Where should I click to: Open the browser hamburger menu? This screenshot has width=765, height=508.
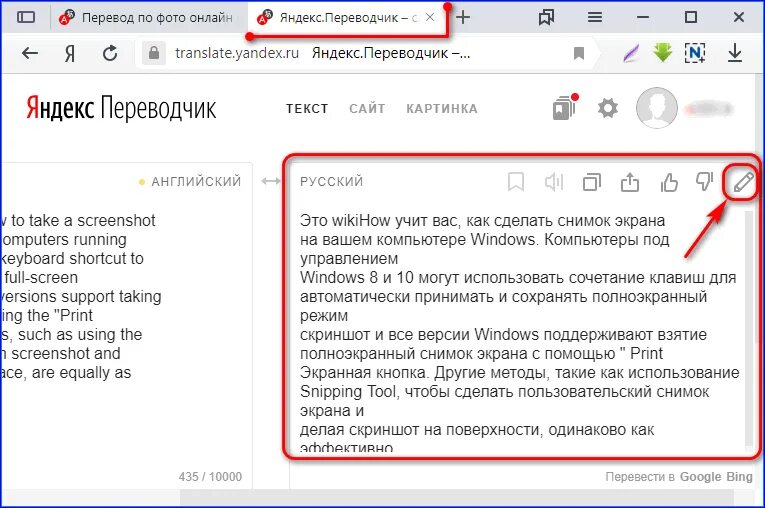pos(594,18)
